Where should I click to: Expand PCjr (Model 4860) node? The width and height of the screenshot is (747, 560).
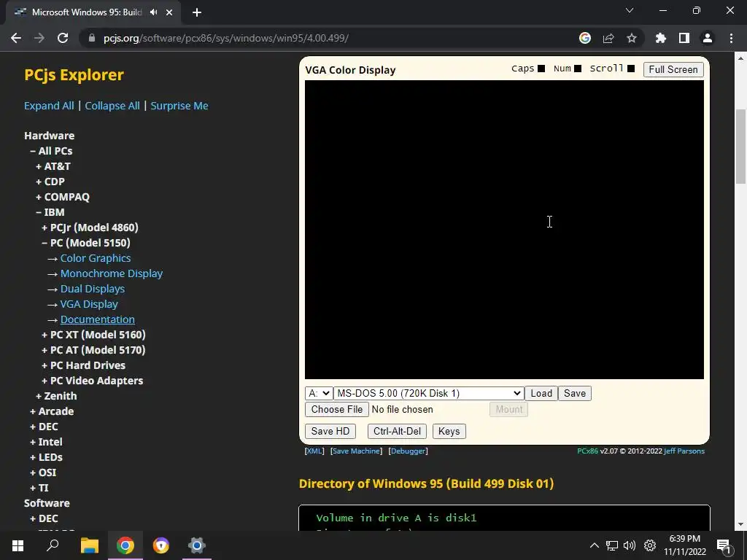(90, 227)
